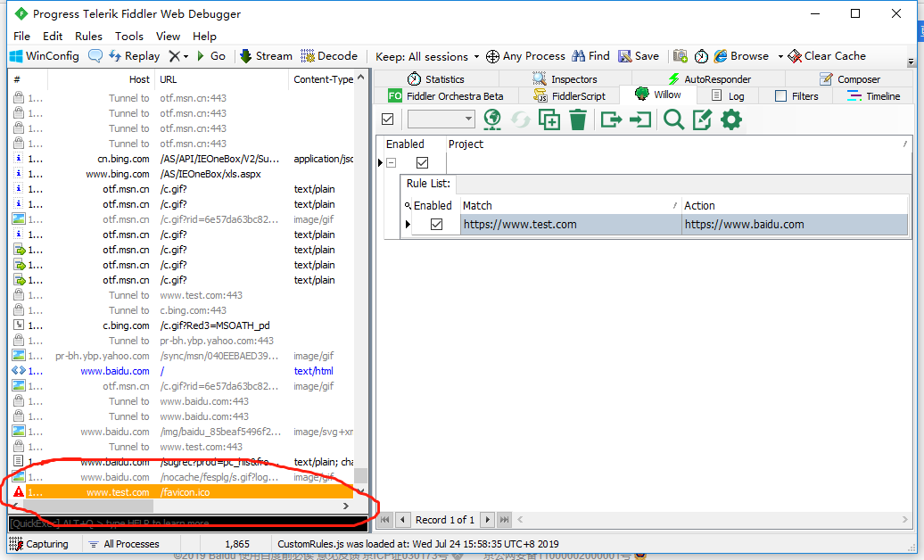
Task: Click Willow import arrow icon
Action: tap(640, 119)
